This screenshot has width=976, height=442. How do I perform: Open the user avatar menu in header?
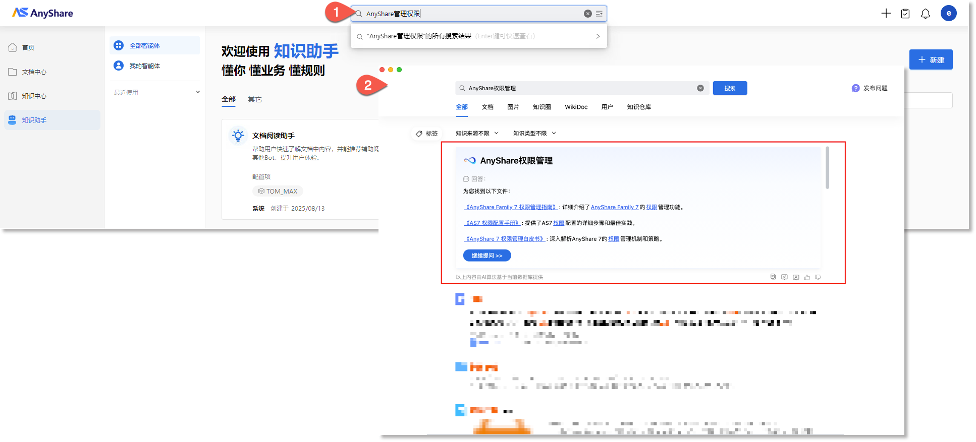[x=949, y=13]
